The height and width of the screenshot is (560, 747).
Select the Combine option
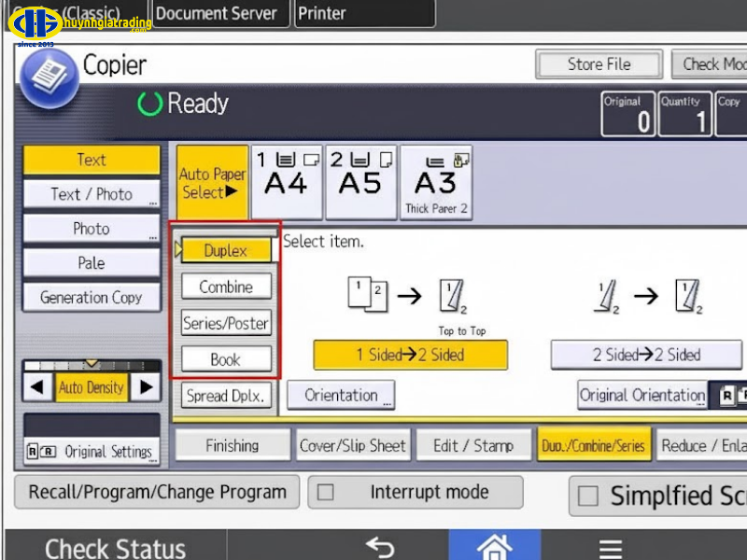point(226,287)
